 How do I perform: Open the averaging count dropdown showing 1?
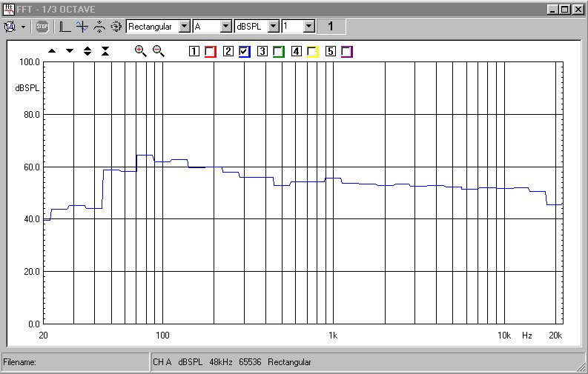(x=309, y=27)
